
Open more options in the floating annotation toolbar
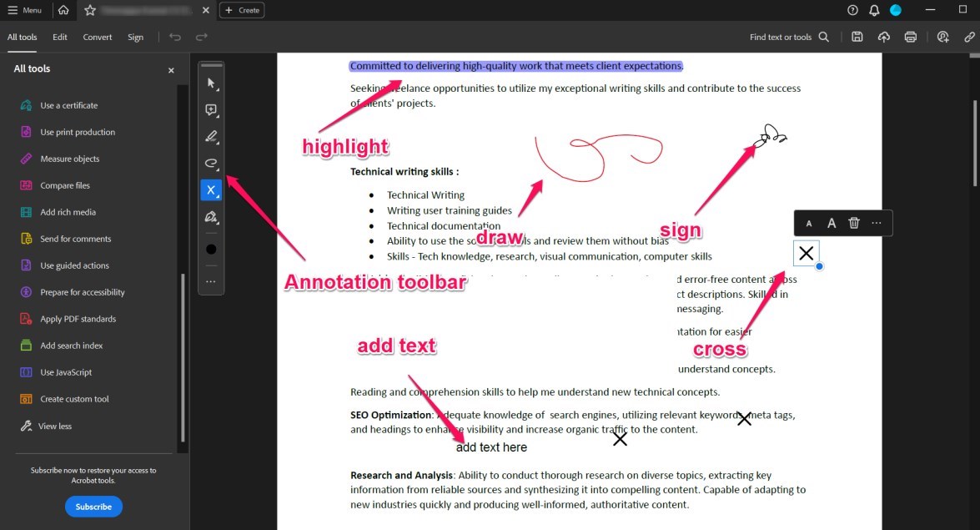tap(877, 223)
